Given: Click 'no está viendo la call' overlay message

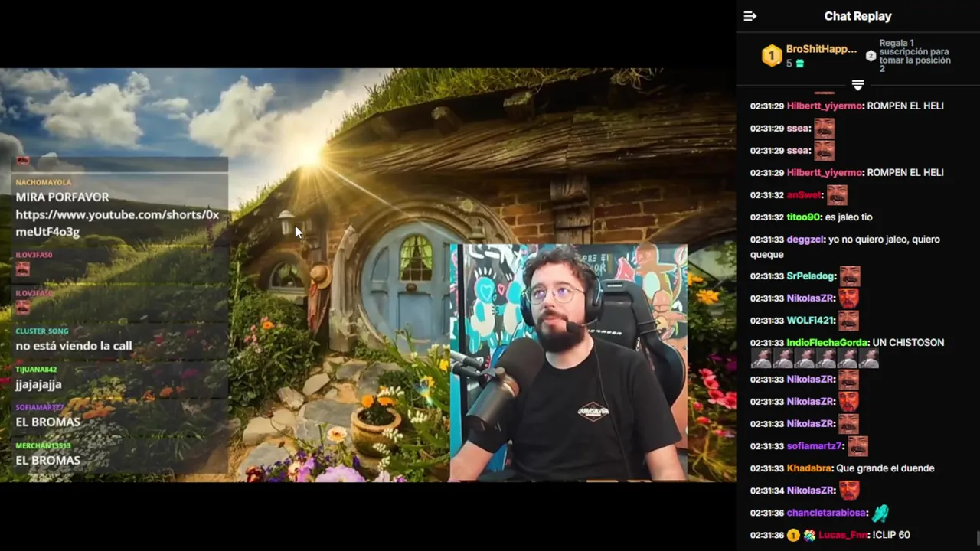Looking at the screenshot, I should 73,346.
